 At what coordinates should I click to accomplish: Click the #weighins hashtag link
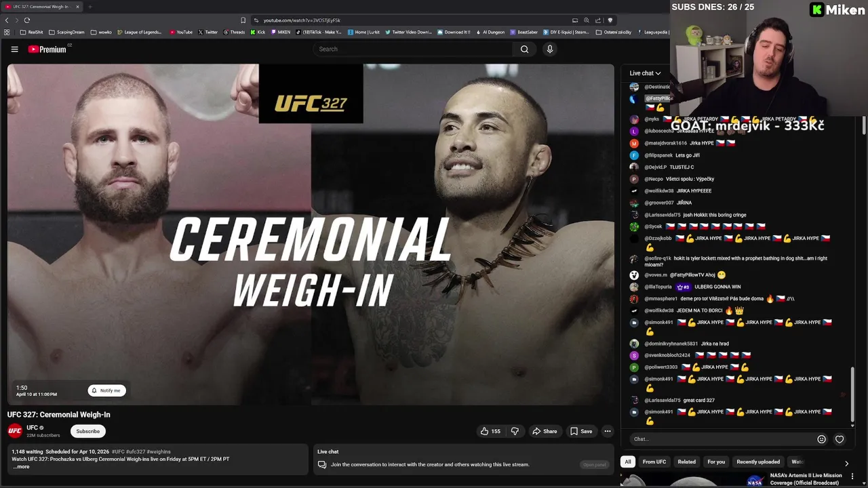coord(159,451)
